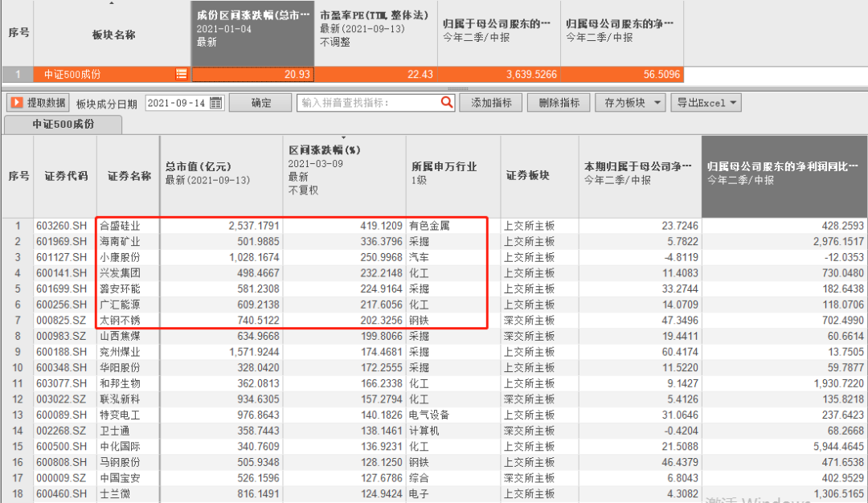This screenshot has width=868, height=503.
Task: Click the 删除指标 button
Action: [x=558, y=103]
